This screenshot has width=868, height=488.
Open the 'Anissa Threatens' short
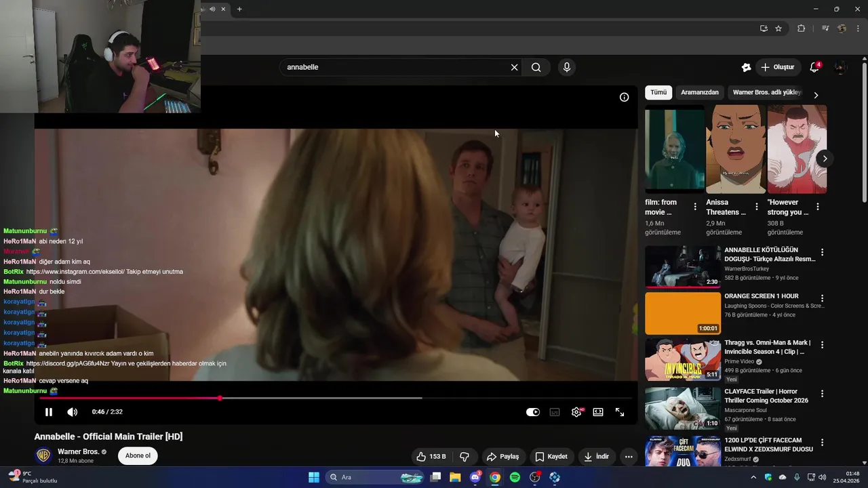pyautogui.click(x=736, y=150)
